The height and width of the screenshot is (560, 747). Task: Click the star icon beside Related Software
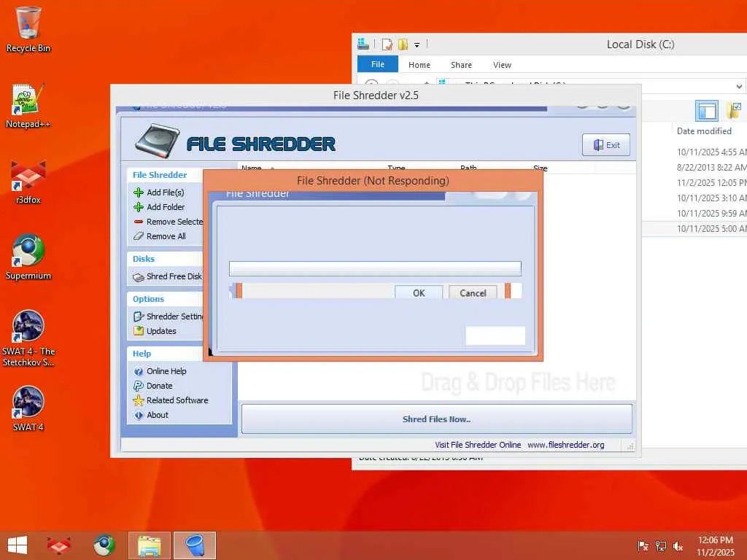(138, 400)
